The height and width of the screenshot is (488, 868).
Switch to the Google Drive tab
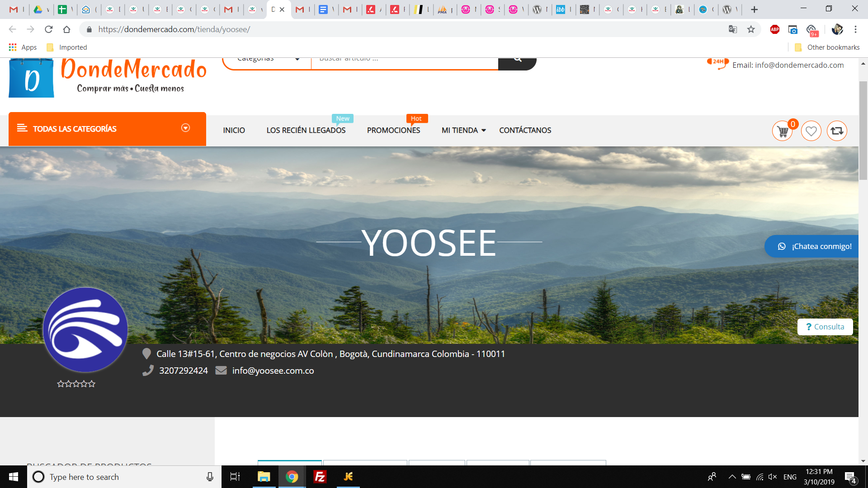pyautogui.click(x=41, y=9)
